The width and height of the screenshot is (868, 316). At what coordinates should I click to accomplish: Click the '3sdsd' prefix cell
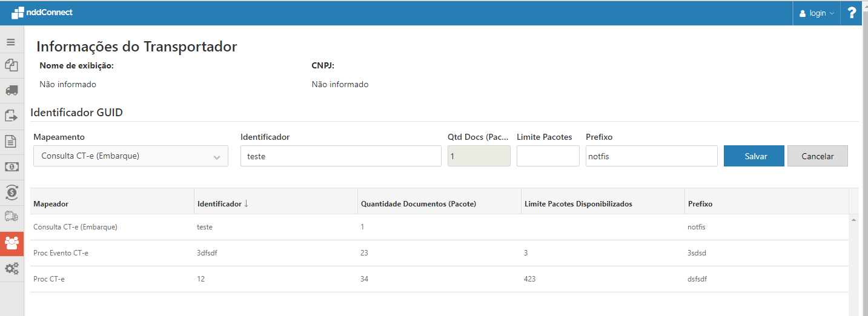click(x=697, y=253)
